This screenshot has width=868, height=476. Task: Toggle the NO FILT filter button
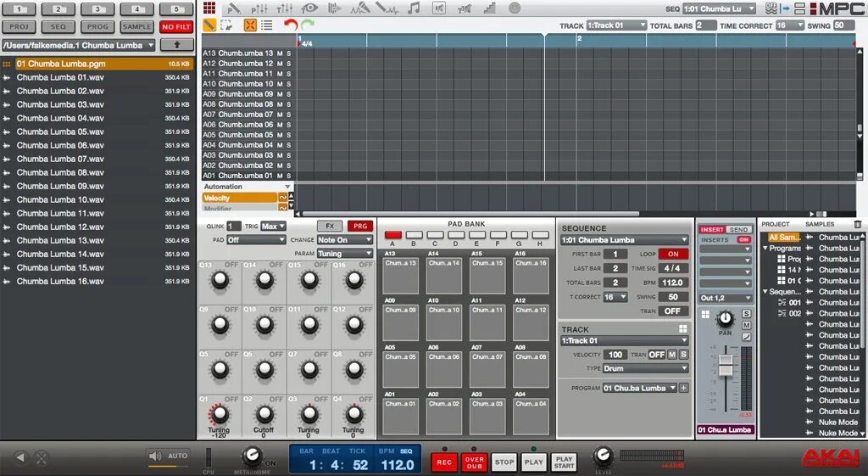click(176, 26)
